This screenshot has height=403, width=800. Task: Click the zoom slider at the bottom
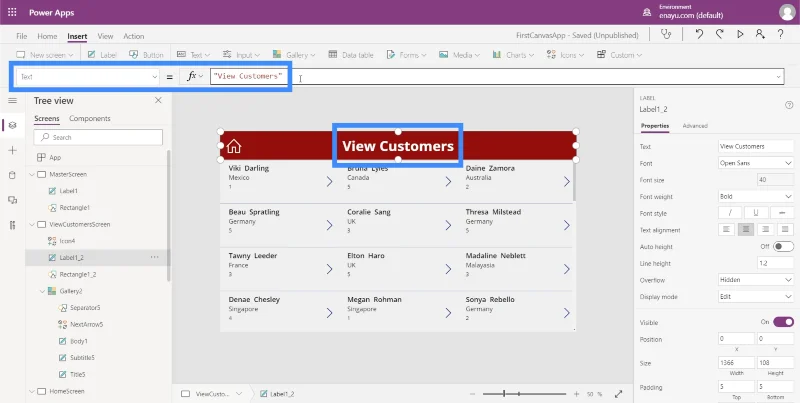tap(524, 394)
